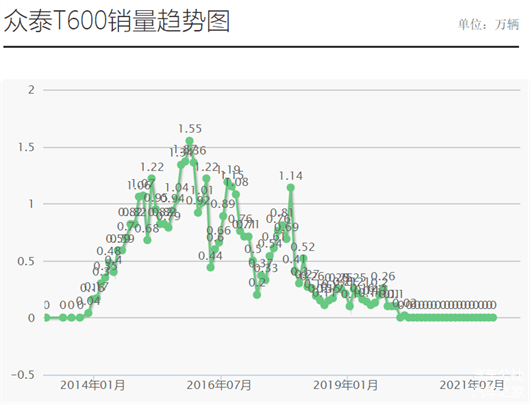Image resolution: width=530 pixels, height=404 pixels.
Task: Select the data point labeled 0.68
Action: coord(147,240)
